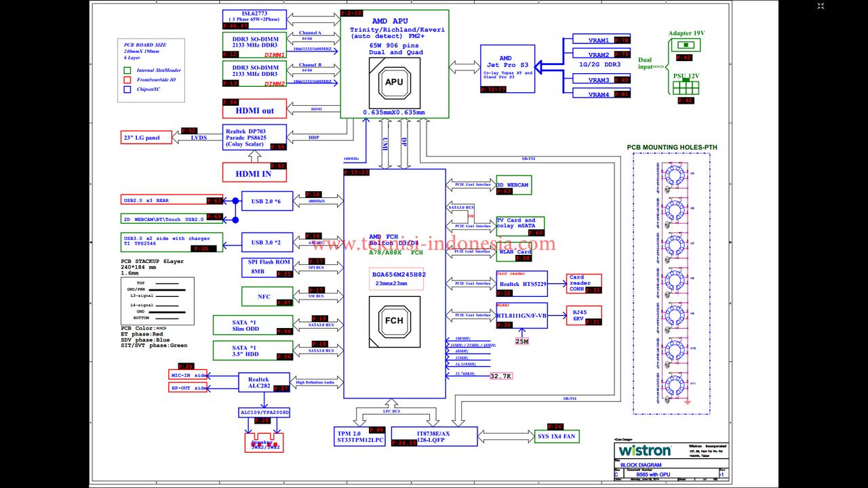This screenshot has height=488, width=868.
Task: Select the VRAM3 box
Action: 601,80
